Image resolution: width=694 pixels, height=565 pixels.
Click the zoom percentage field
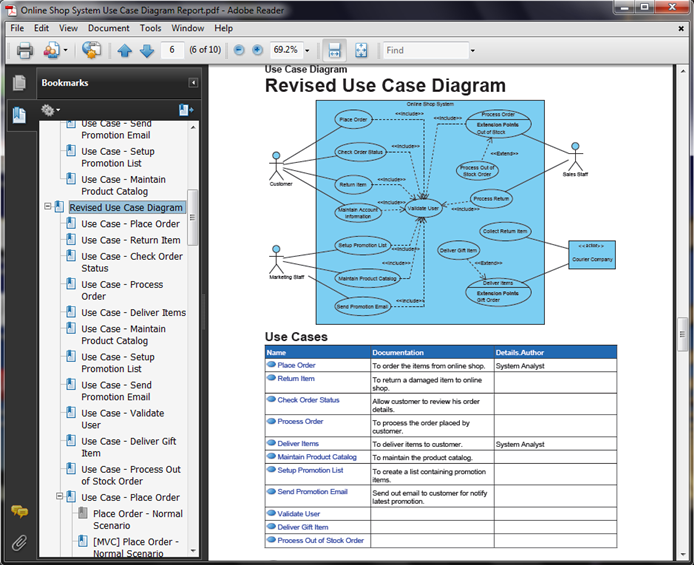tap(286, 50)
